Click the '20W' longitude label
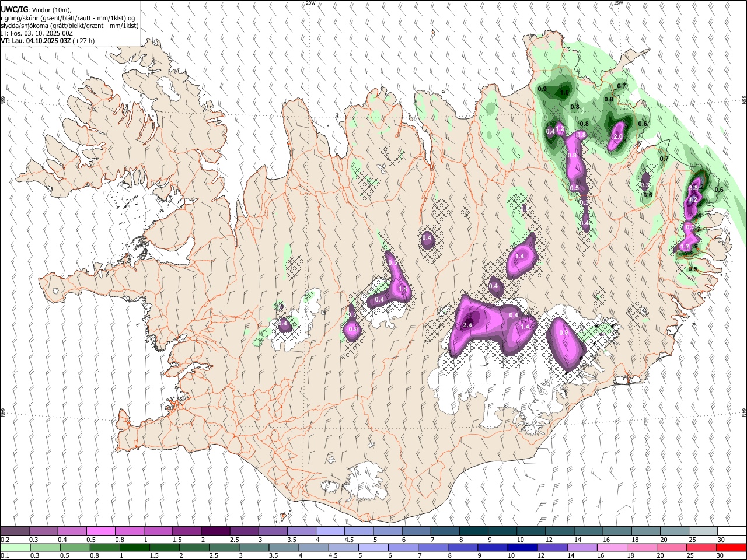 (x=310, y=3)
